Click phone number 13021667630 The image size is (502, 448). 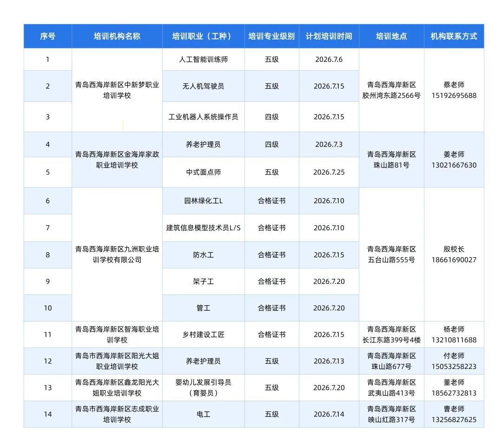tap(454, 165)
